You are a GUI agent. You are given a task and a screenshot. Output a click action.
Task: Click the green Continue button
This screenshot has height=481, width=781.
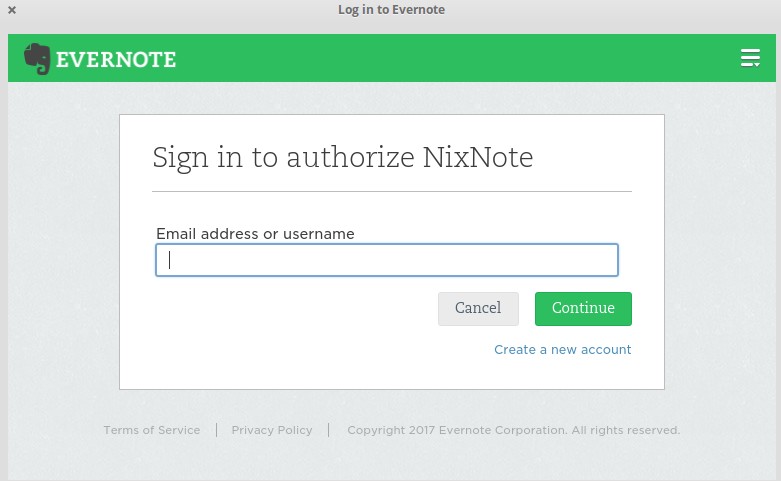click(583, 309)
